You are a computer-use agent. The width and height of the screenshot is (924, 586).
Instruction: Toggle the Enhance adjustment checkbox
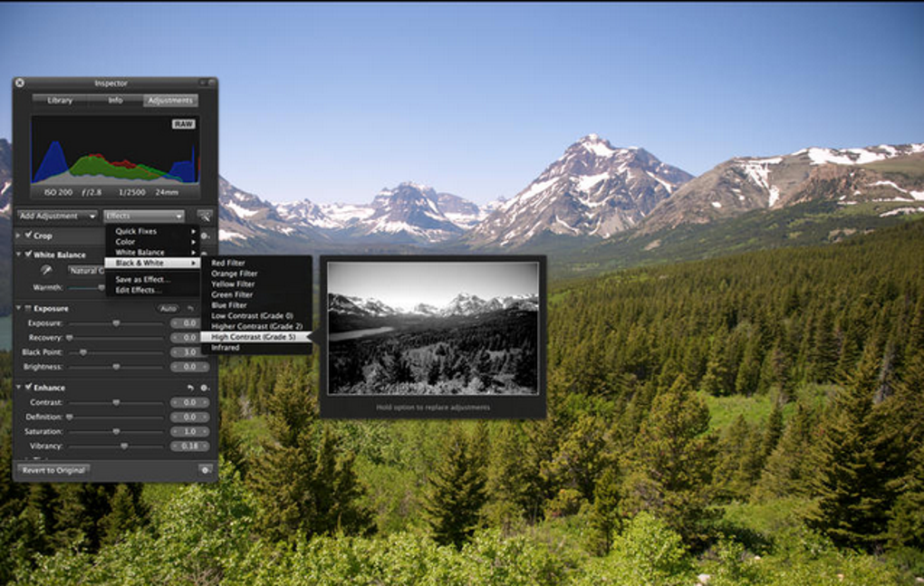(x=28, y=387)
